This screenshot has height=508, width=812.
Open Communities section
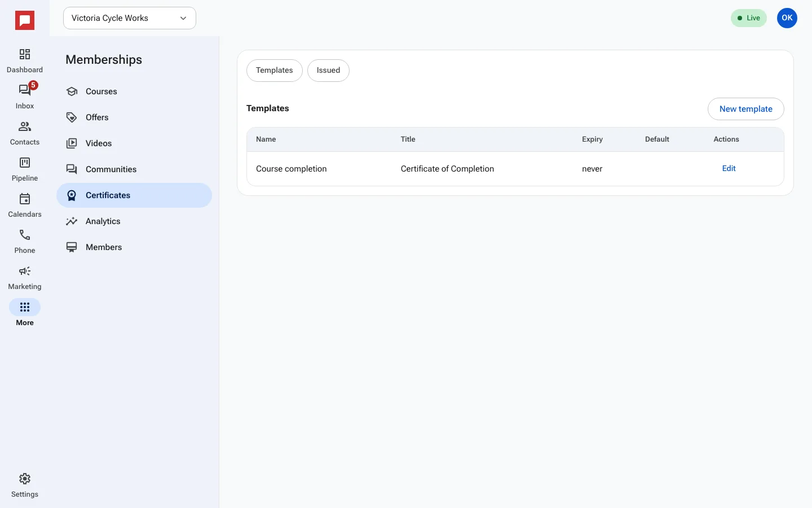click(x=134, y=169)
